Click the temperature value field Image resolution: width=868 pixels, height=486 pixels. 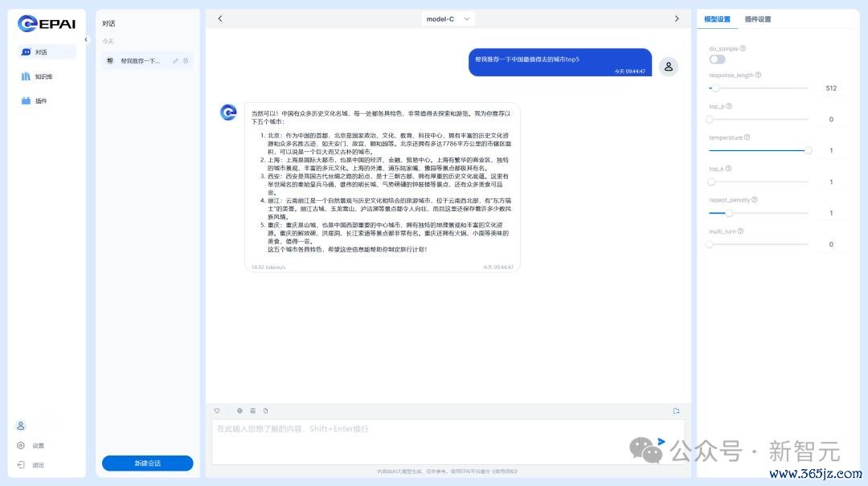[x=831, y=150]
